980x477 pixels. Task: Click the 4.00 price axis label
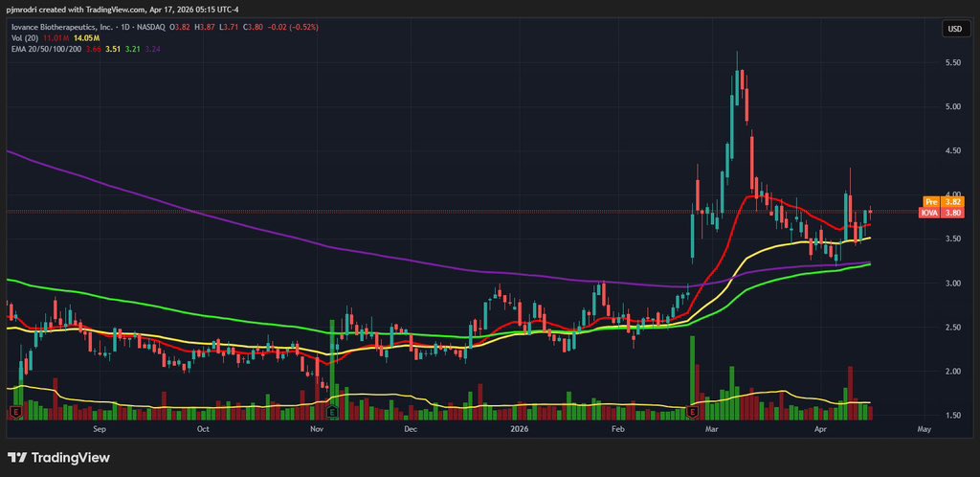953,193
